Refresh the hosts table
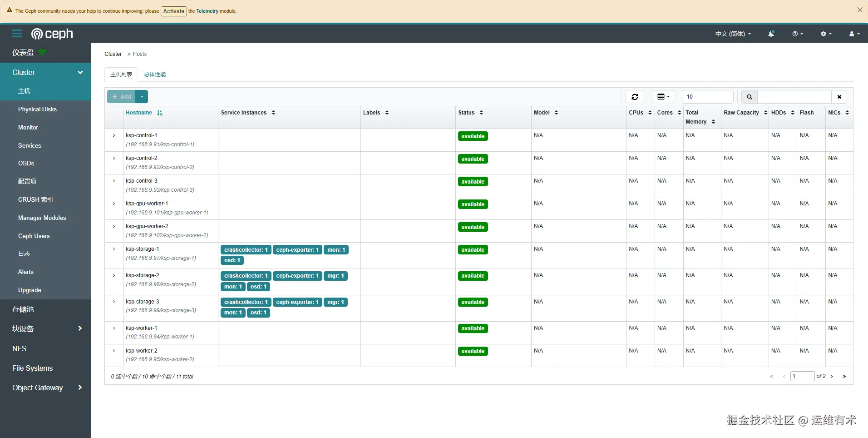This screenshot has width=868, height=438. pos(635,97)
